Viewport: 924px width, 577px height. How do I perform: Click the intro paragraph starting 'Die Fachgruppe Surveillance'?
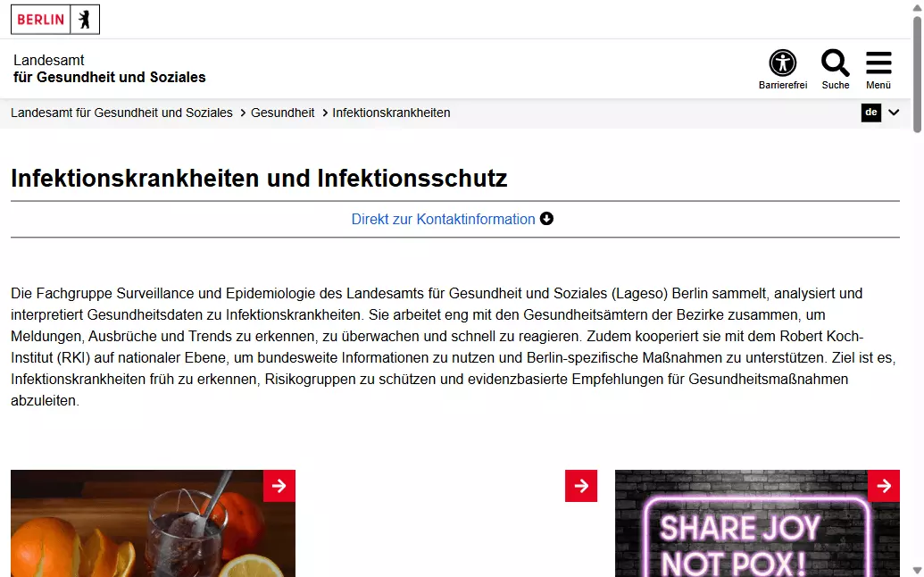coord(454,347)
